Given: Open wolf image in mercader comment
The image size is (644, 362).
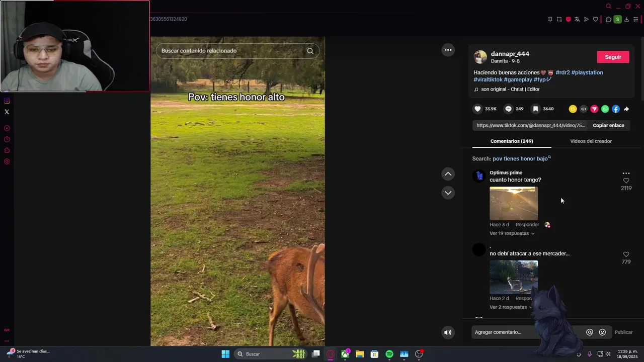Looking at the screenshot, I should 514,277.
